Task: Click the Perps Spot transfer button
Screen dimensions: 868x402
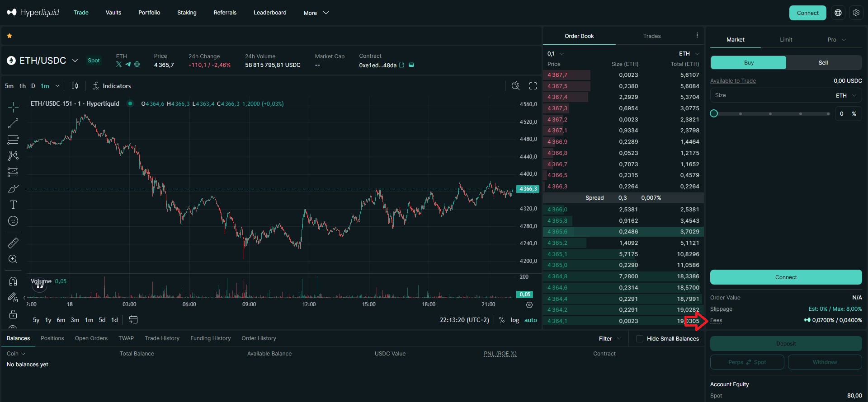Action: [x=747, y=362]
